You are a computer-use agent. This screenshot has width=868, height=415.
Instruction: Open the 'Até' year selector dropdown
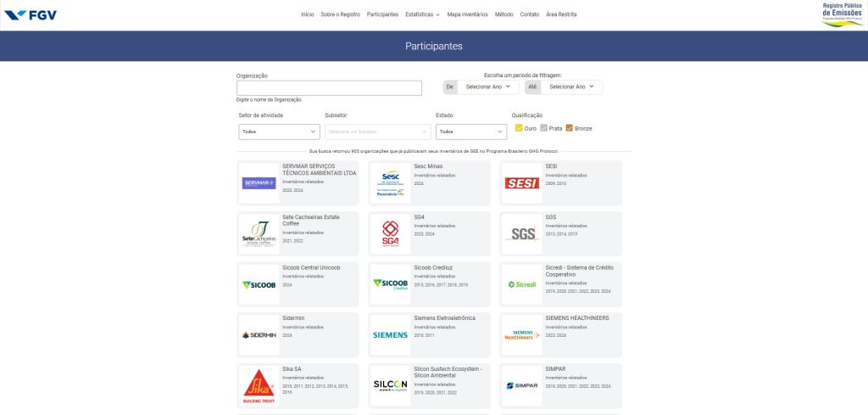click(571, 87)
